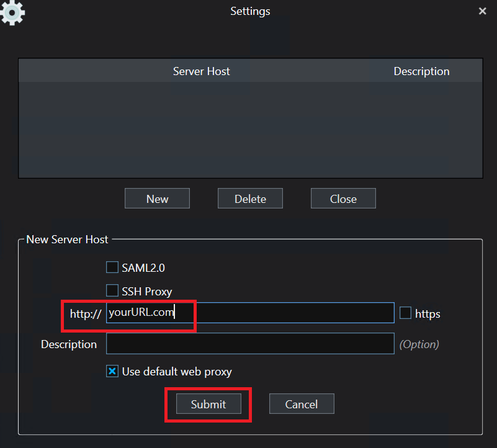Disable the Use default web proxy checkbox
This screenshot has width=497, height=448.
click(112, 370)
